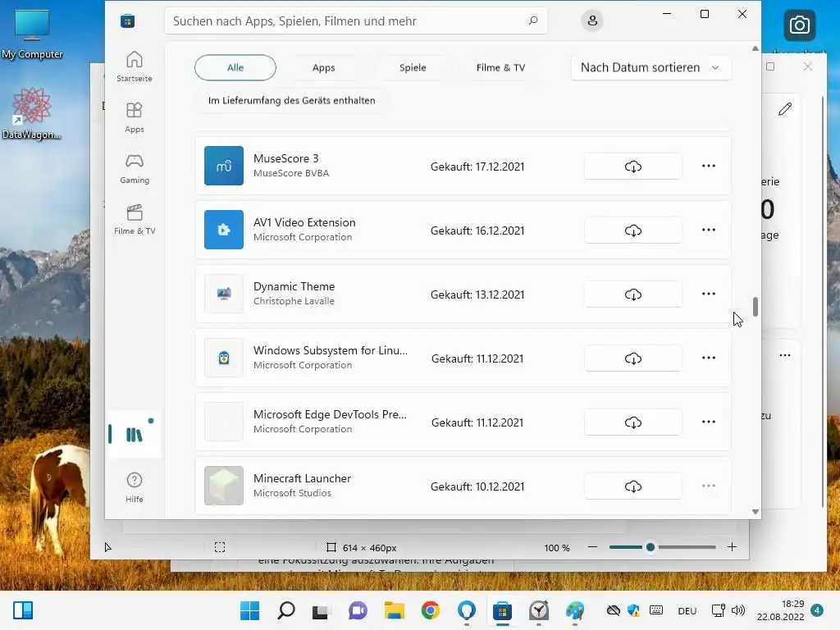Click Dynamic Theme app thumbnail
The height and width of the screenshot is (630, 840).
click(x=224, y=294)
